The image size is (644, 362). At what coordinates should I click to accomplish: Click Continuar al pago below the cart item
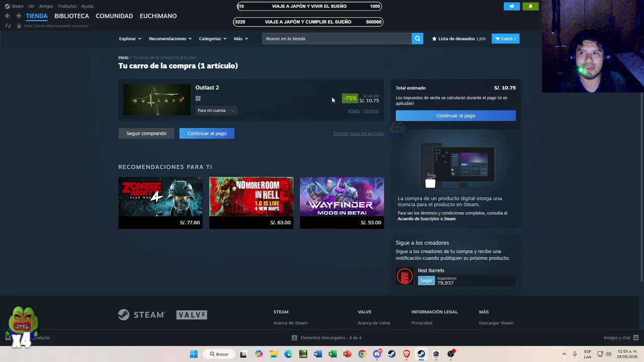(207, 133)
